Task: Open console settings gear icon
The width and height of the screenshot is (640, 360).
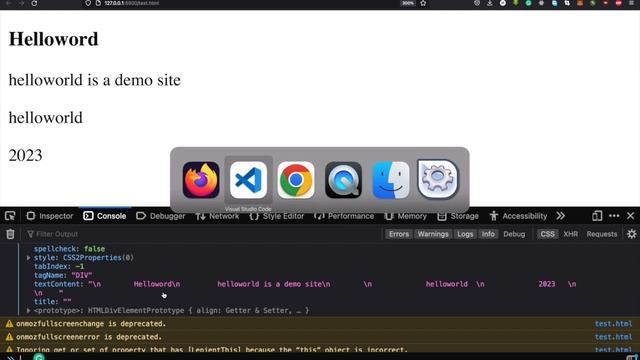Action: (631, 234)
